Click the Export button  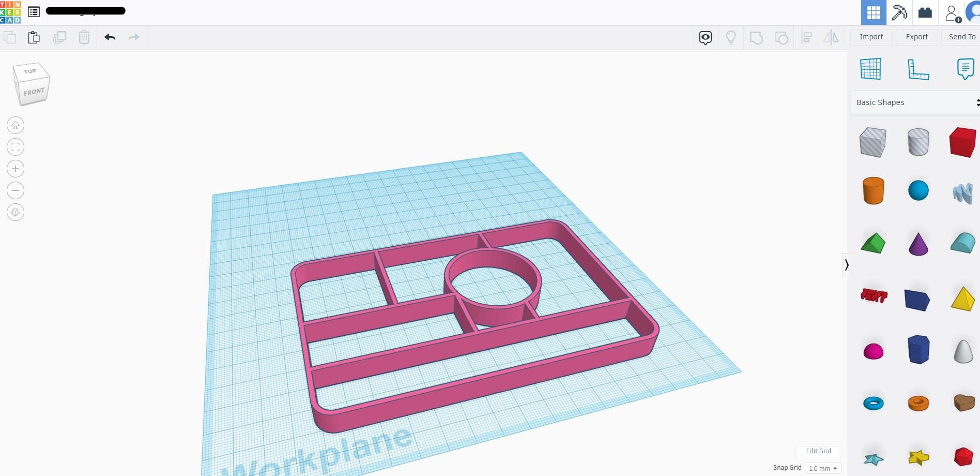[x=917, y=37]
